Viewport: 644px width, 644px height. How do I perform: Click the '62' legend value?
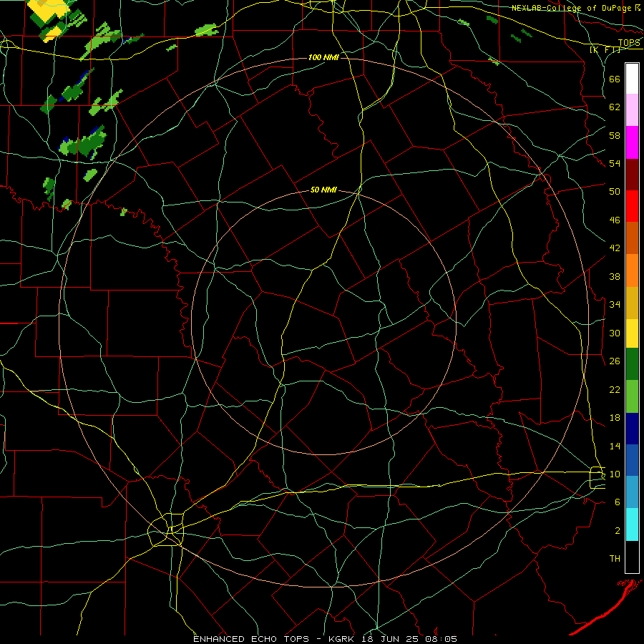point(615,107)
